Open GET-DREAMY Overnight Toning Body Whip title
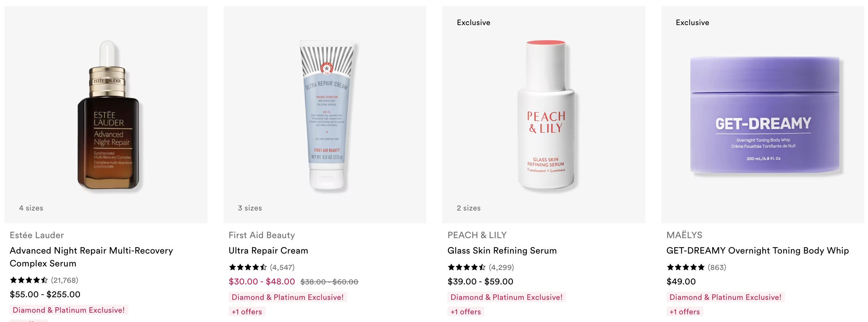 [x=757, y=251]
